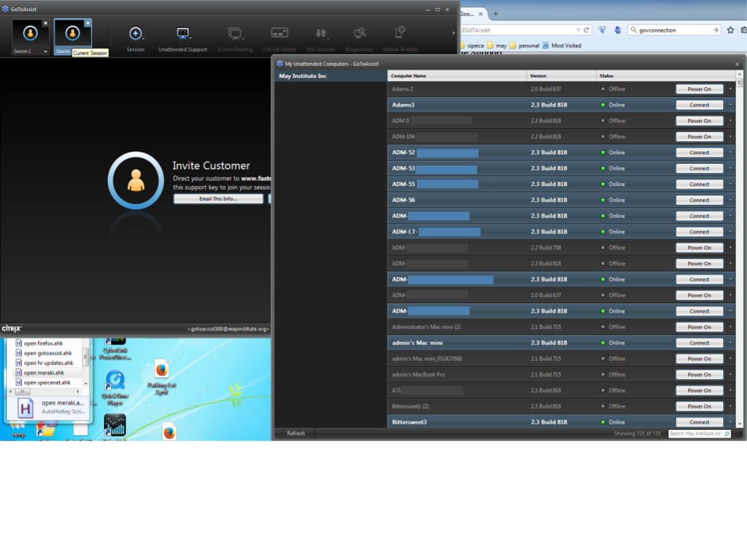
Task: Click the blue swirl extension icon
Action: (x=618, y=30)
